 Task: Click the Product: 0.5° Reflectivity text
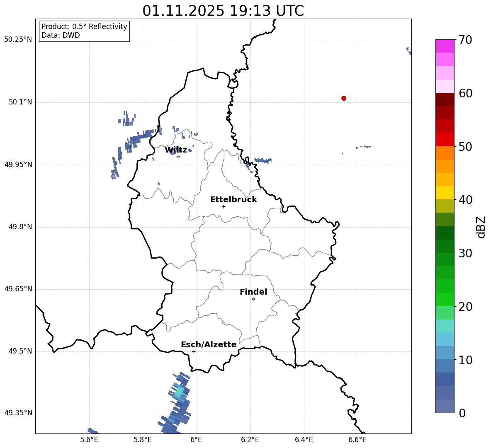point(84,26)
